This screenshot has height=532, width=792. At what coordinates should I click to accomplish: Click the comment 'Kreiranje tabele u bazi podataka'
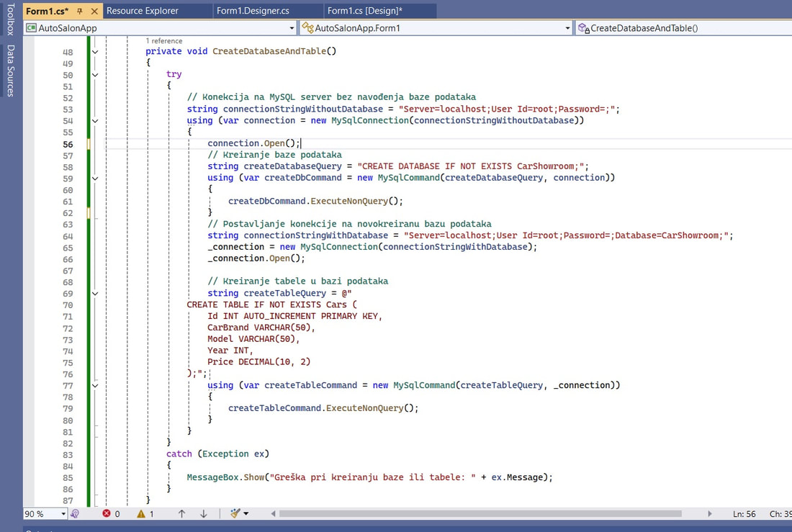point(297,281)
